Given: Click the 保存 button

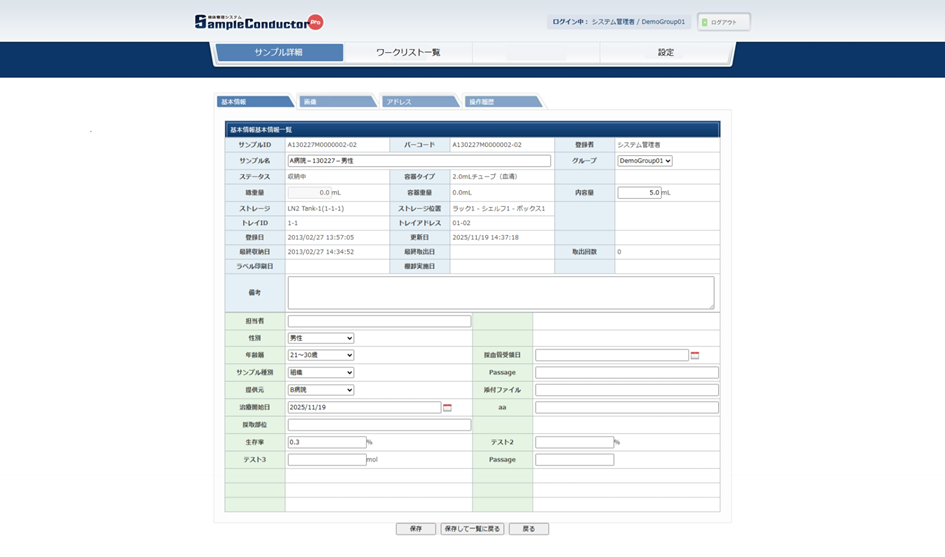Looking at the screenshot, I should [415, 529].
